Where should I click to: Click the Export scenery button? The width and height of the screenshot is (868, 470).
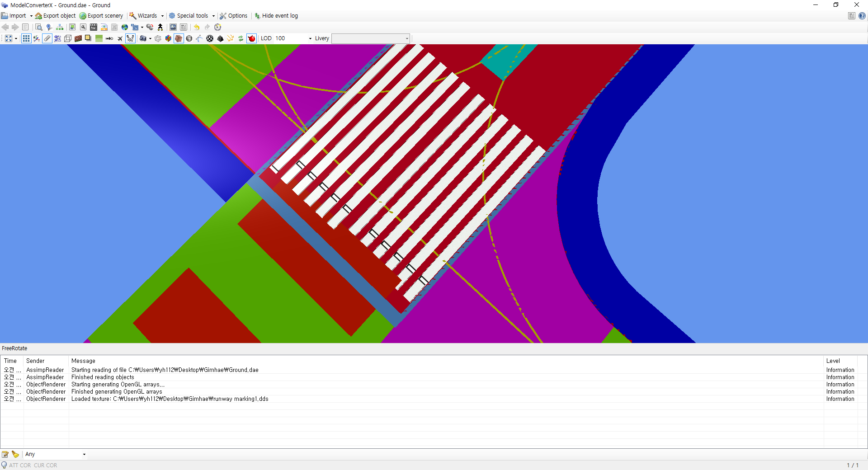click(x=101, y=16)
